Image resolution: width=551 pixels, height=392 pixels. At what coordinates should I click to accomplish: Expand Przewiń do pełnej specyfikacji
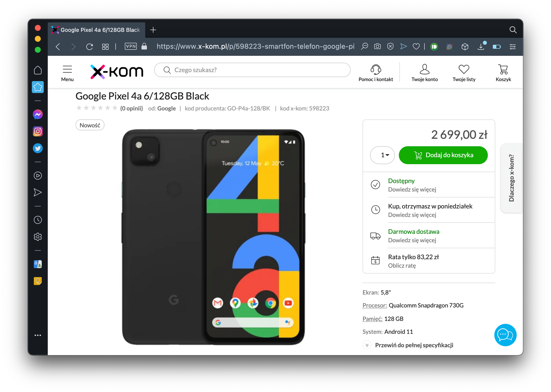coord(414,345)
